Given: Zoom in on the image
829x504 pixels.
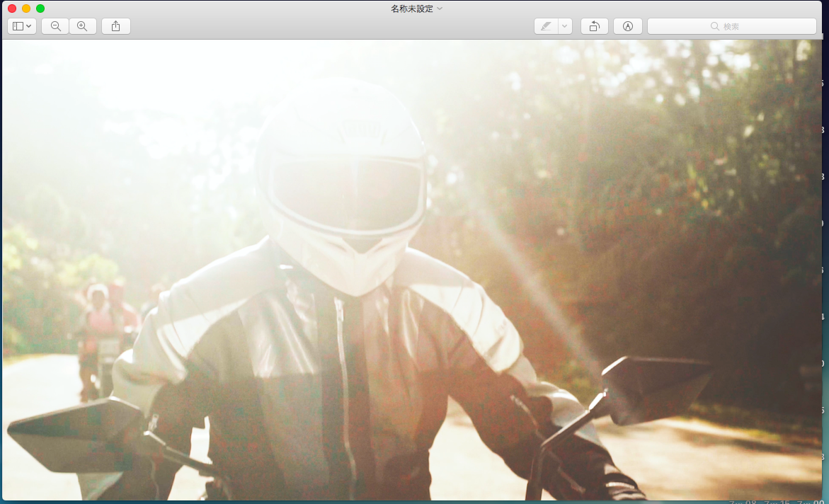Looking at the screenshot, I should tap(83, 26).
